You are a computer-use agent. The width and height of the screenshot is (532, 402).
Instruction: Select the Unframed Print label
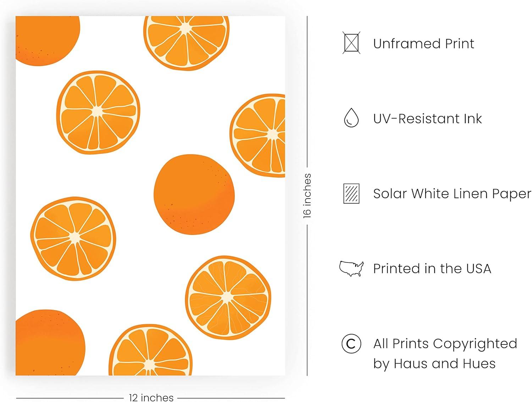[x=423, y=44]
